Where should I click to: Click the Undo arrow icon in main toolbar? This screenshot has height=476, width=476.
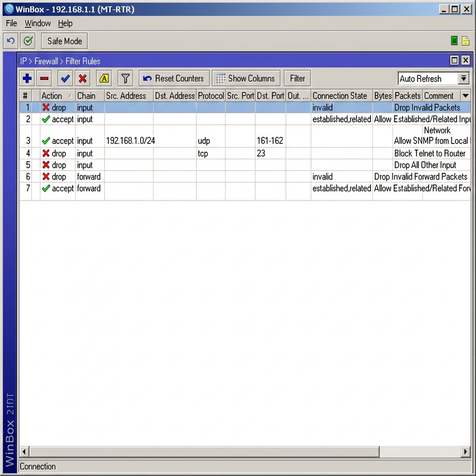click(x=11, y=41)
